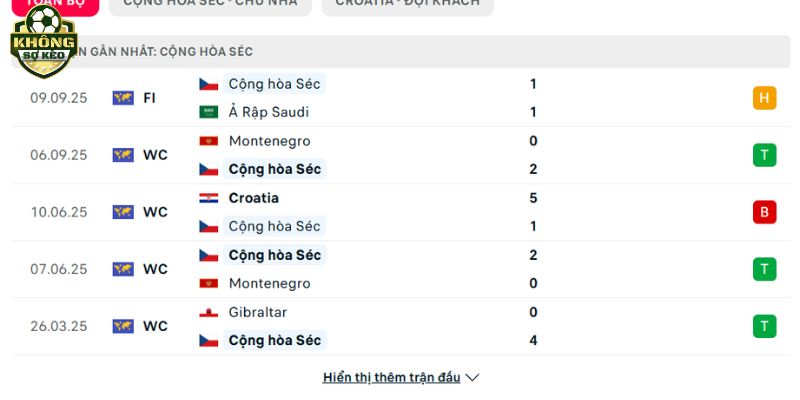Click the WC competition icon on 26.03.25
Viewport: 800px width, 400px height.
tap(123, 326)
